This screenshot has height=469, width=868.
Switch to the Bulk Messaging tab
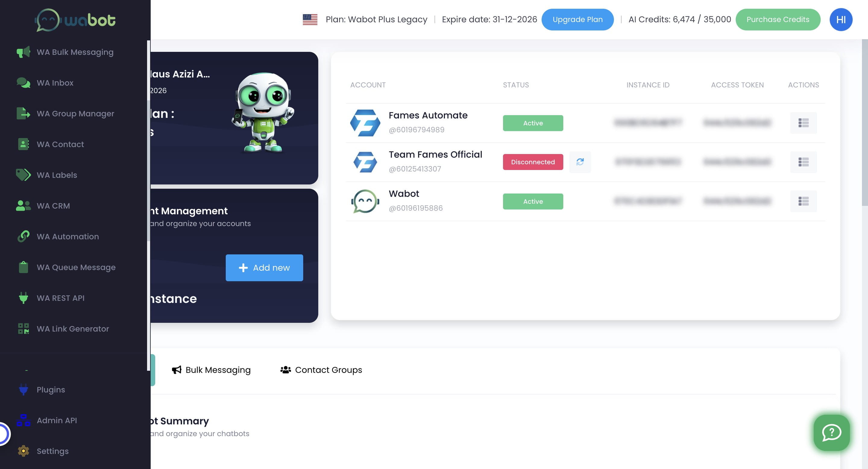[x=211, y=370]
